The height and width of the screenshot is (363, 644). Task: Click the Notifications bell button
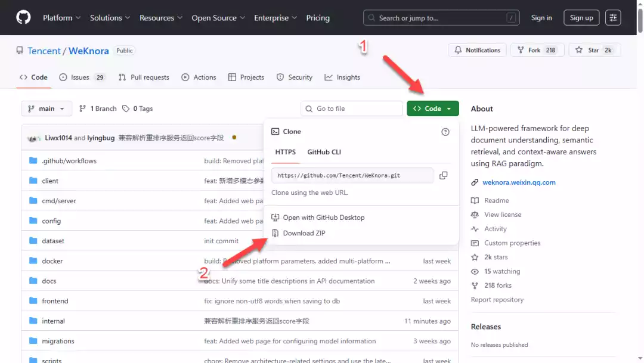pyautogui.click(x=477, y=50)
